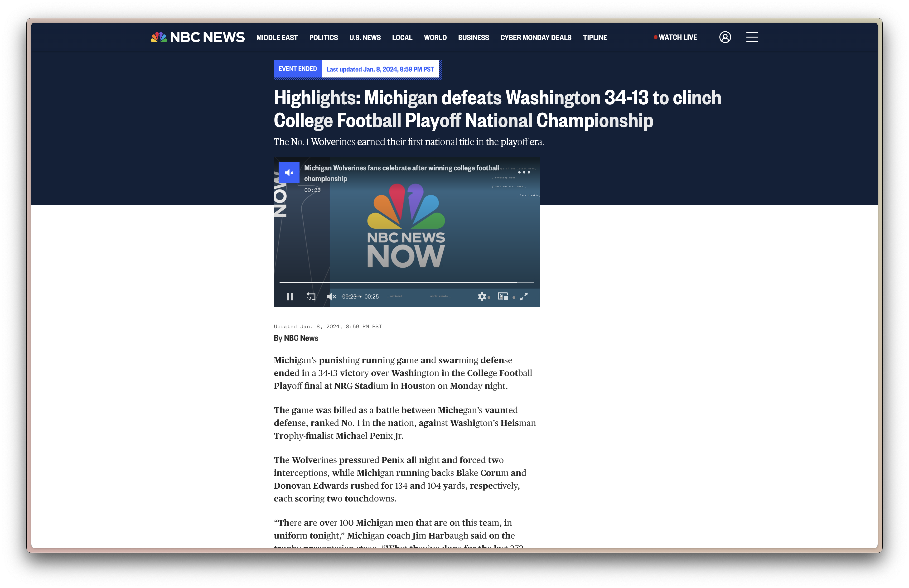Go to the Business section

(x=473, y=37)
